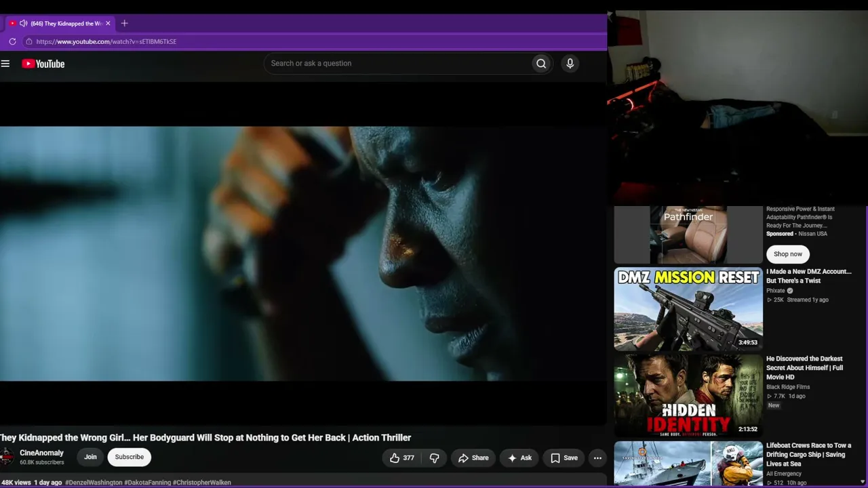Open more actions three-dot menu
Image resolution: width=868 pixels, height=488 pixels.
597,458
